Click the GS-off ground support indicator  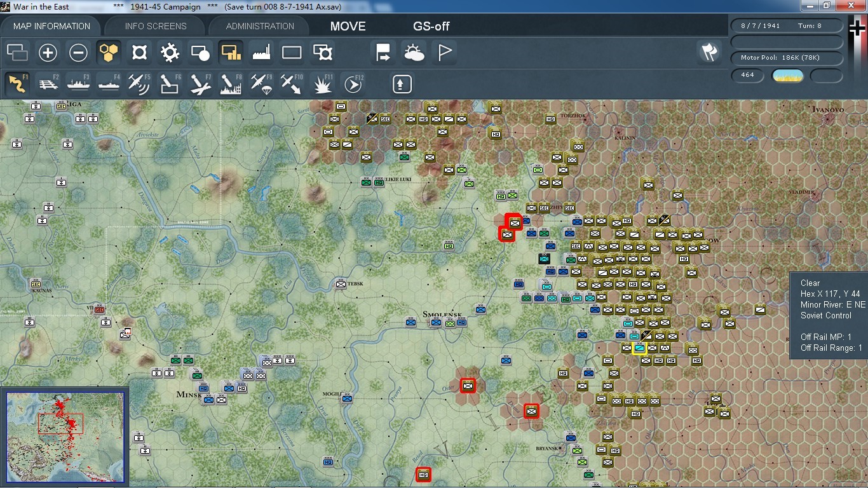coord(431,26)
